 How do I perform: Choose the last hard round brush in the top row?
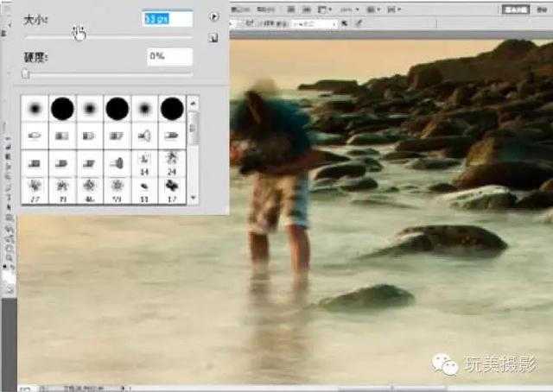(x=172, y=109)
